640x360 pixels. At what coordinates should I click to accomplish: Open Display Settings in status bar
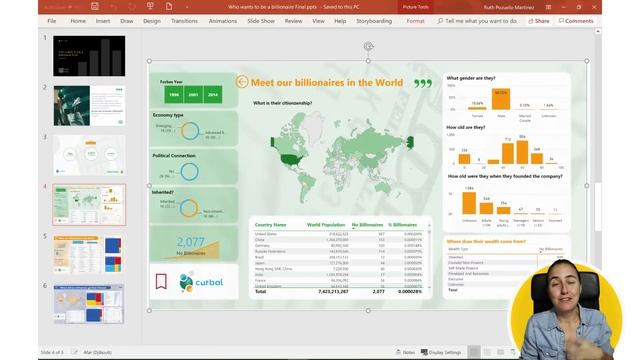pos(441,352)
